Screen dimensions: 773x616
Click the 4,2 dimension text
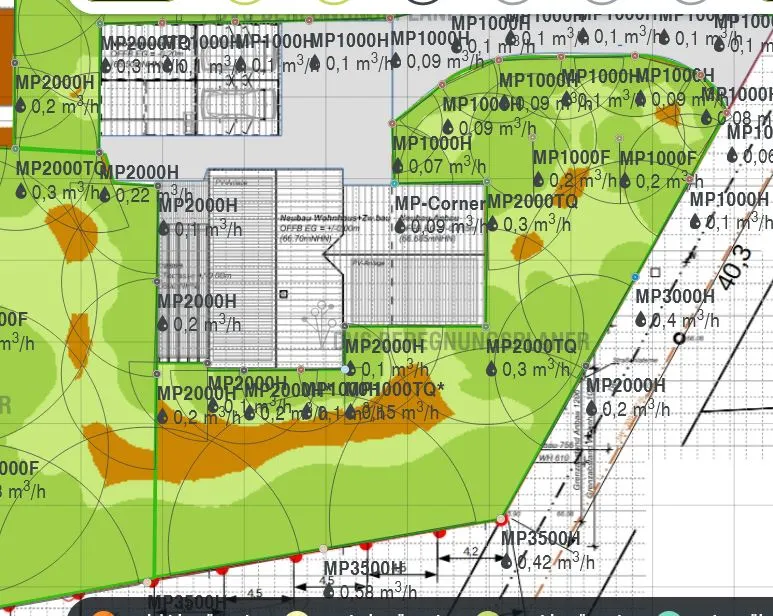click(471, 551)
